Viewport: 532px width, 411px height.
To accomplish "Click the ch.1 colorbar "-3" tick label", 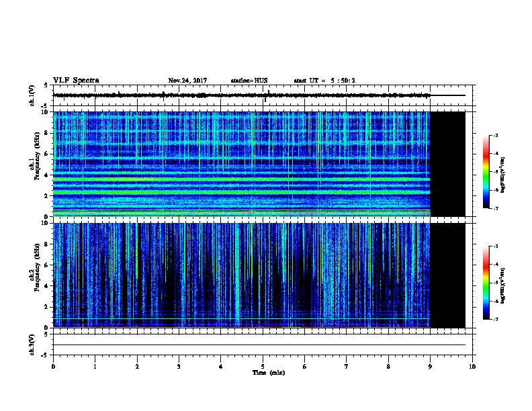I will coord(495,135).
